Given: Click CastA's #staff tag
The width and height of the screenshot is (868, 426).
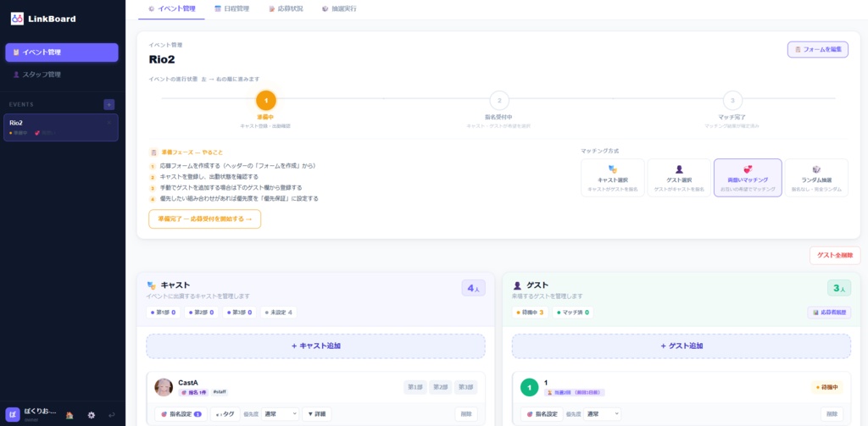Looking at the screenshot, I should (x=220, y=392).
